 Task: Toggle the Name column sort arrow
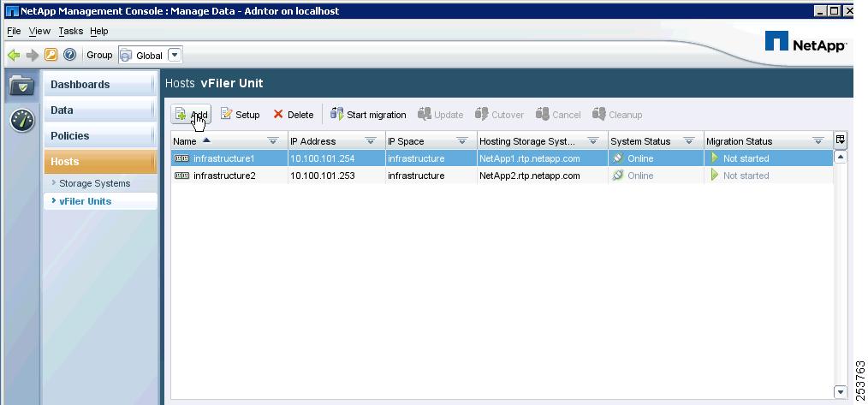click(206, 140)
